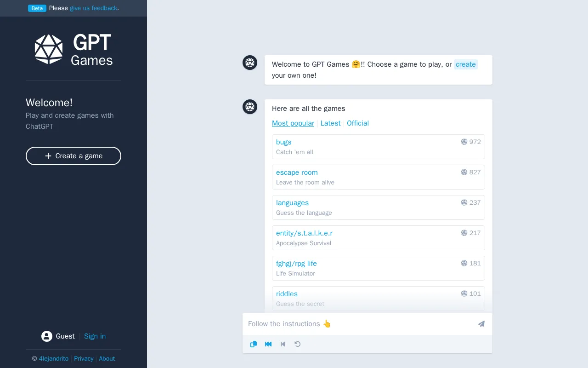Show the Official games tab
The image size is (588, 368).
[x=358, y=123]
